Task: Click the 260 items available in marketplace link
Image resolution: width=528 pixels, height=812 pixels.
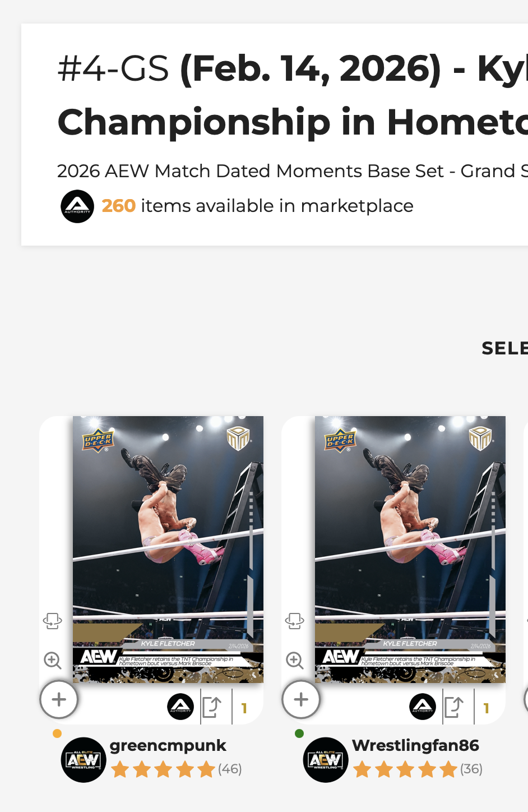Action: click(x=257, y=206)
